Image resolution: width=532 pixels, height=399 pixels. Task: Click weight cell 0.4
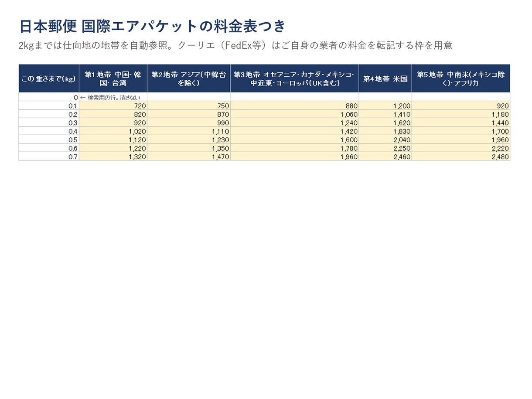coord(49,131)
